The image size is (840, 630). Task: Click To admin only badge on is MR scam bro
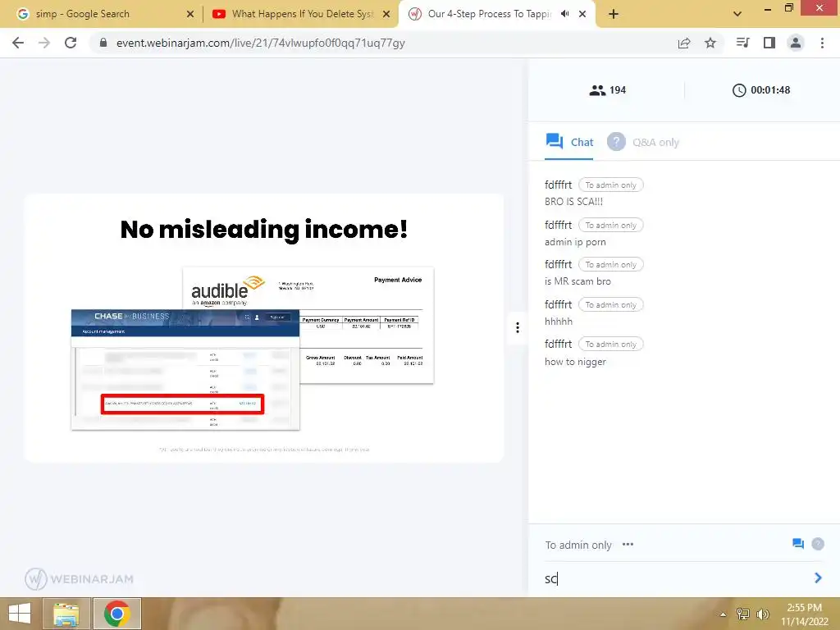[610, 264]
